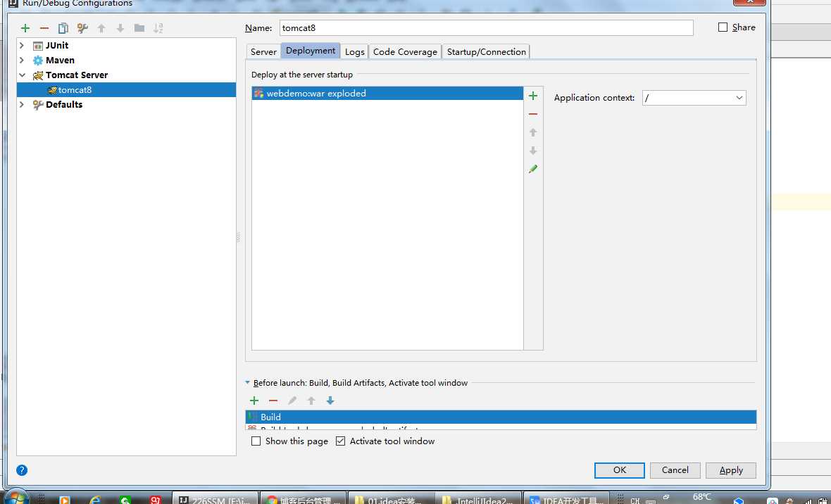This screenshot has width=831, height=504.
Task: Open 01.idea folder taskbar window
Action: point(391,498)
